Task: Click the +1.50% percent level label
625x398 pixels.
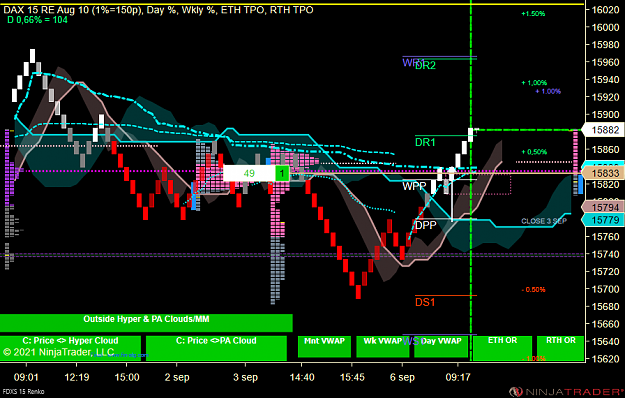Action: (x=533, y=14)
